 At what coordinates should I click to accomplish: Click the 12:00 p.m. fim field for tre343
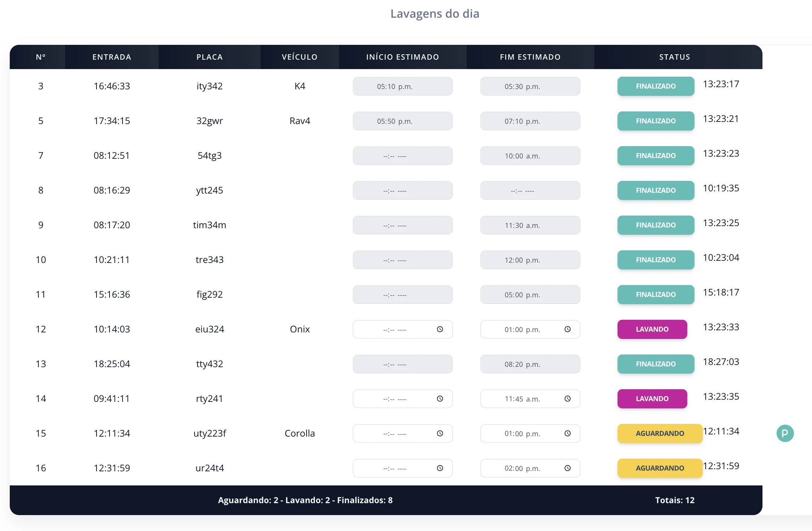pyautogui.click(x=530, y=260)
